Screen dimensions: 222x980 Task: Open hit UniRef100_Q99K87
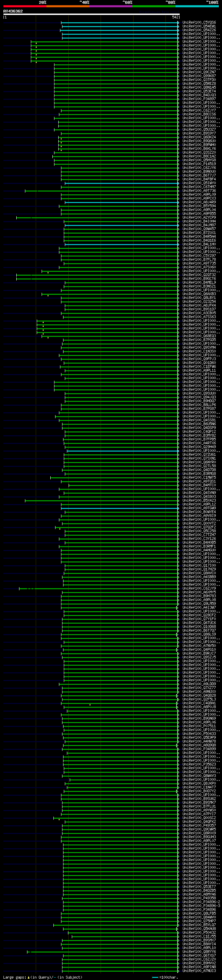[199, 76]
